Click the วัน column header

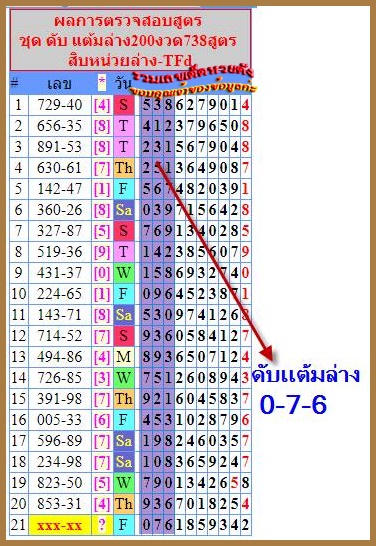123,84
